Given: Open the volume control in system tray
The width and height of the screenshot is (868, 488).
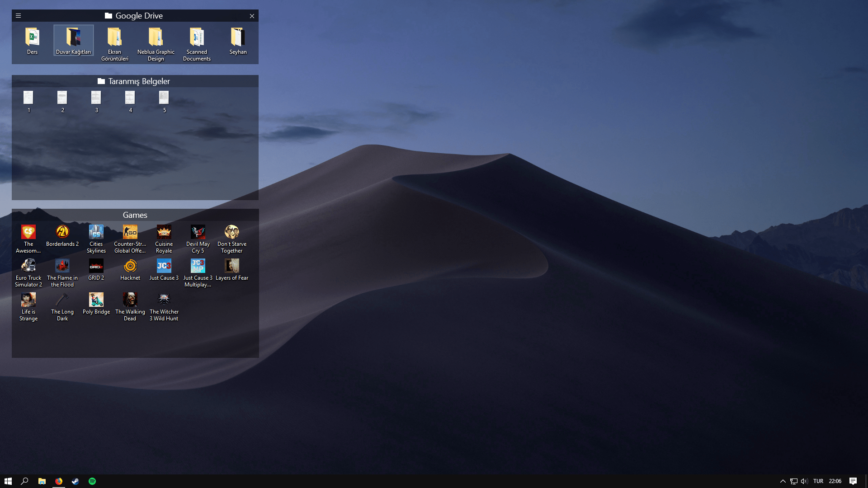Looking at the screenshot, I should coord(804,481).
